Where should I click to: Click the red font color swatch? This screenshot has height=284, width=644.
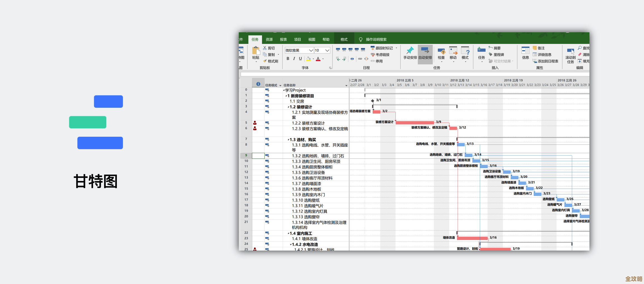pos(318,59)
